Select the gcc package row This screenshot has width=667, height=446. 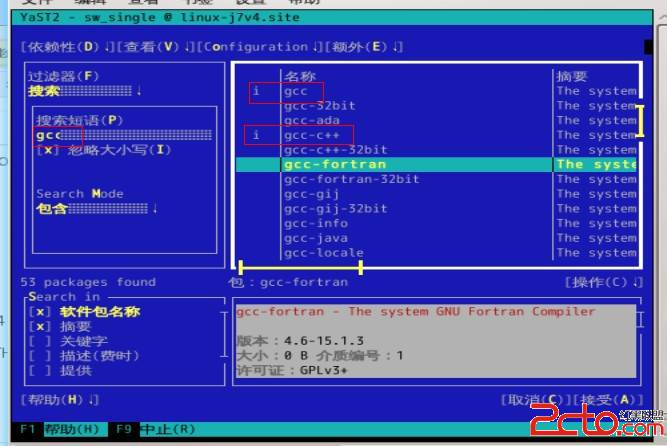click(436, 91)
